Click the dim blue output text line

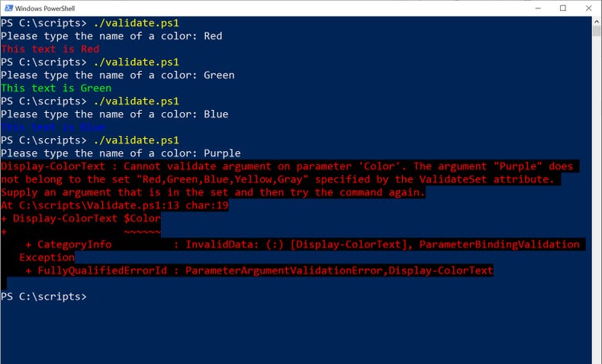tap(53, 127)
